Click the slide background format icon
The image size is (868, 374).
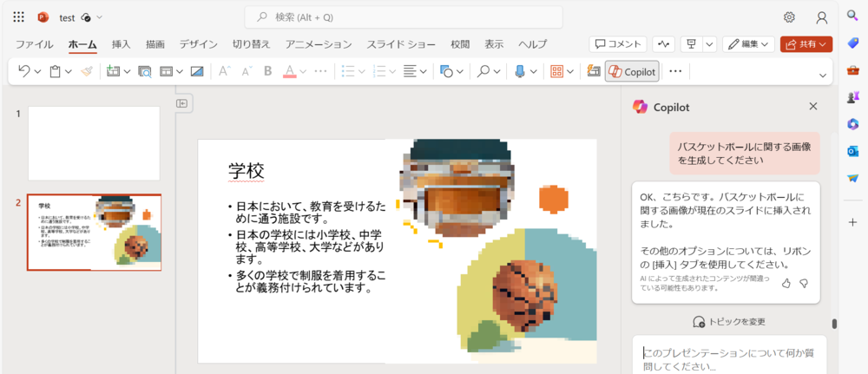197,71
